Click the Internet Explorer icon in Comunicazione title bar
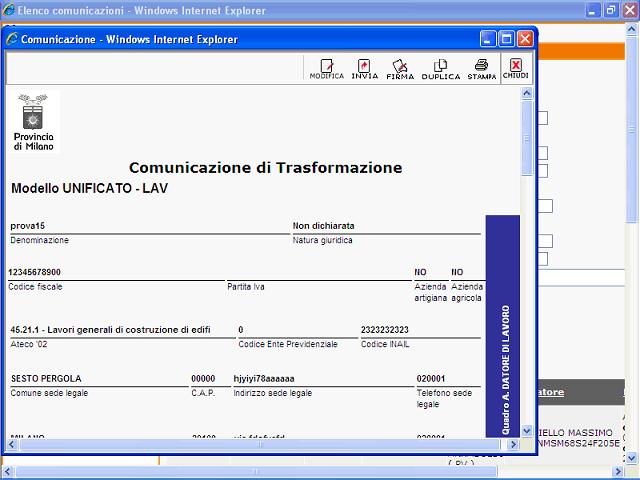Viewport: 640px width, 480px height. point(12,39)
